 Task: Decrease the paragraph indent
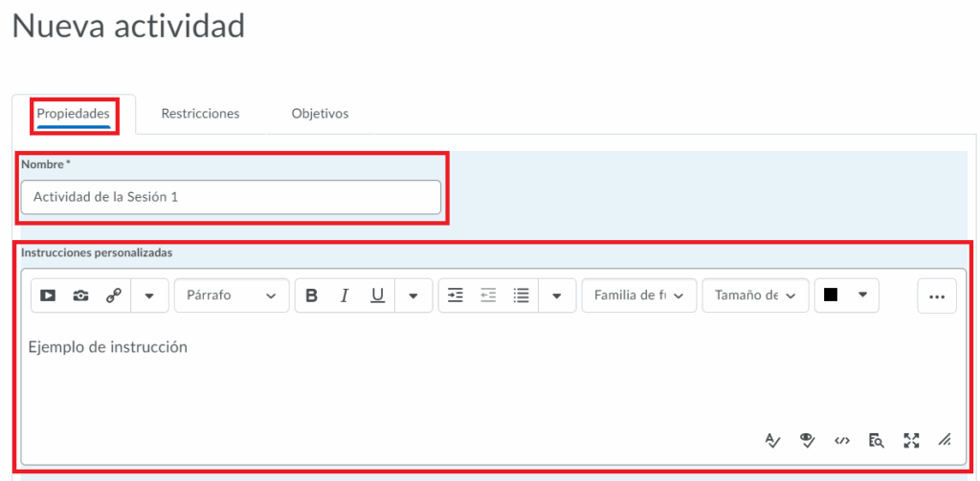pos(488,296)
